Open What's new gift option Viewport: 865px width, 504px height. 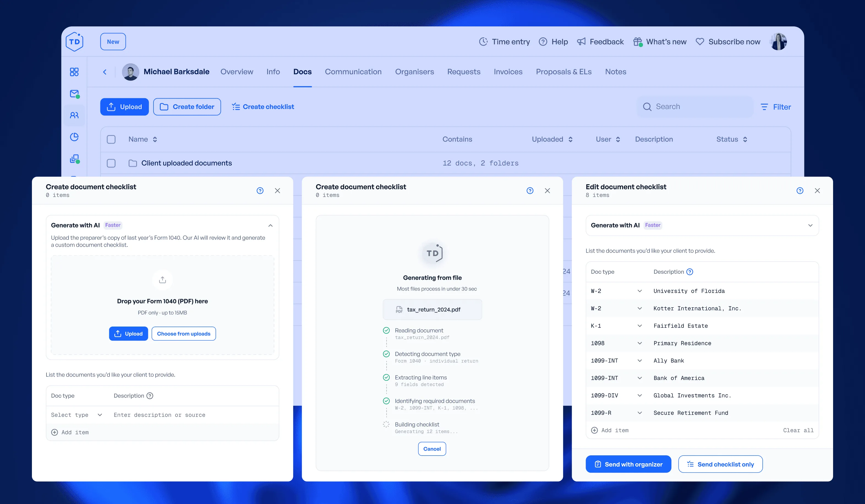point(660,42)
